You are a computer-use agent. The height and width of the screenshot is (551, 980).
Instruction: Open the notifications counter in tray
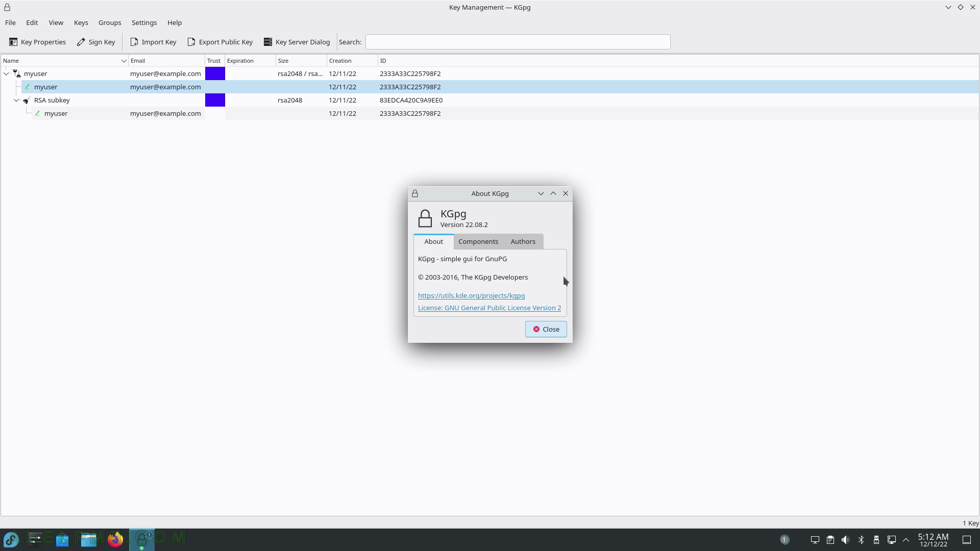coord(785,540)
